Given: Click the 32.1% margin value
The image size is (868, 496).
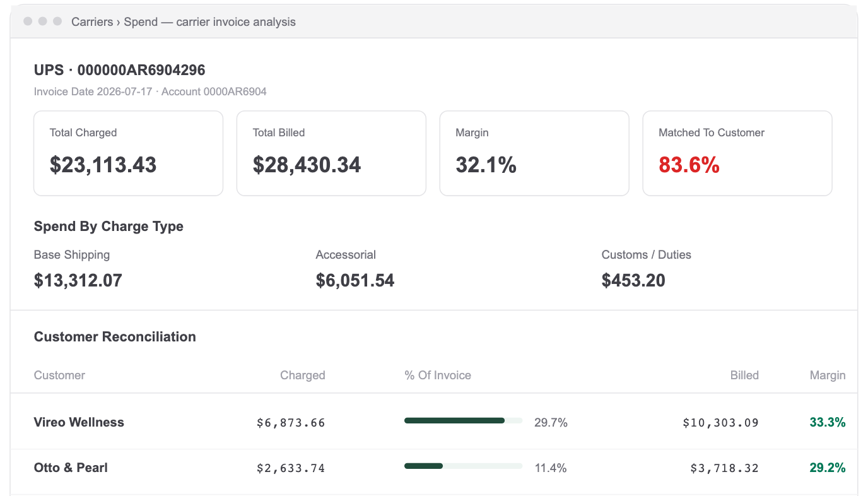Looking at the screenshot, I should pyautogui.click(x=486, y=165).
